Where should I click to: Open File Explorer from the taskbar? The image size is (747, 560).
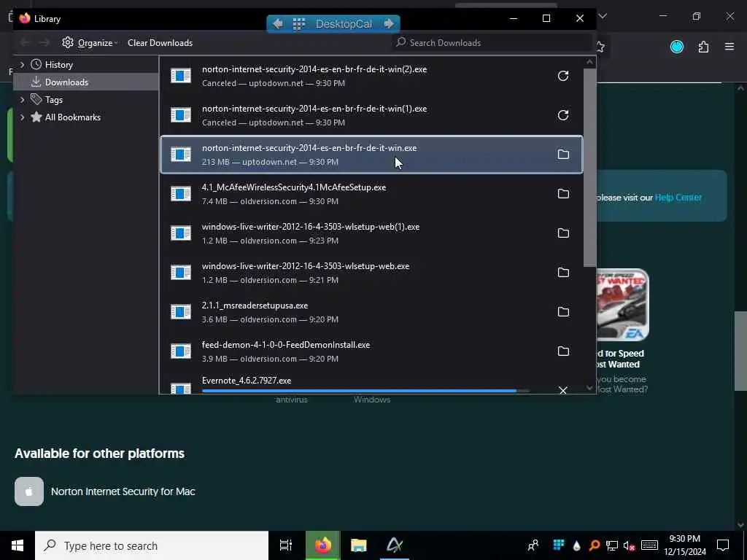coord(359,545)
